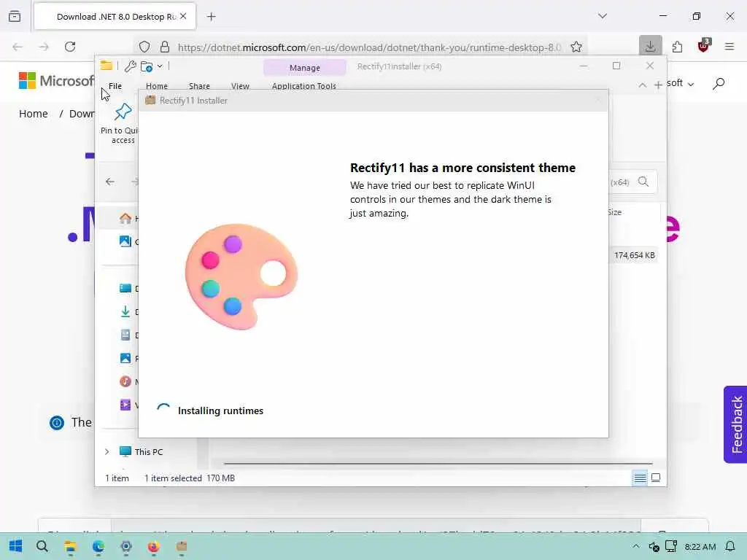Select the Manage contextual tab

(304, 68)
